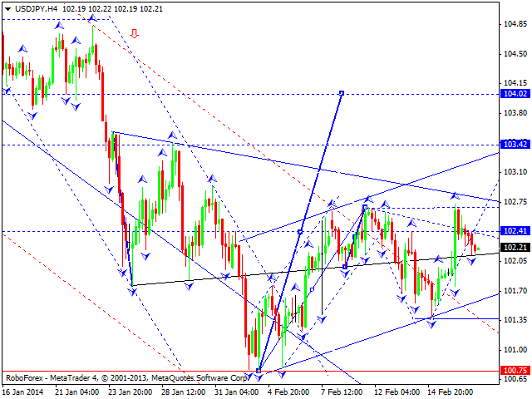This screenshot has width=532, height=399.
Task: Click the 104.85 price axis label
Action: [x=515, y=24]
